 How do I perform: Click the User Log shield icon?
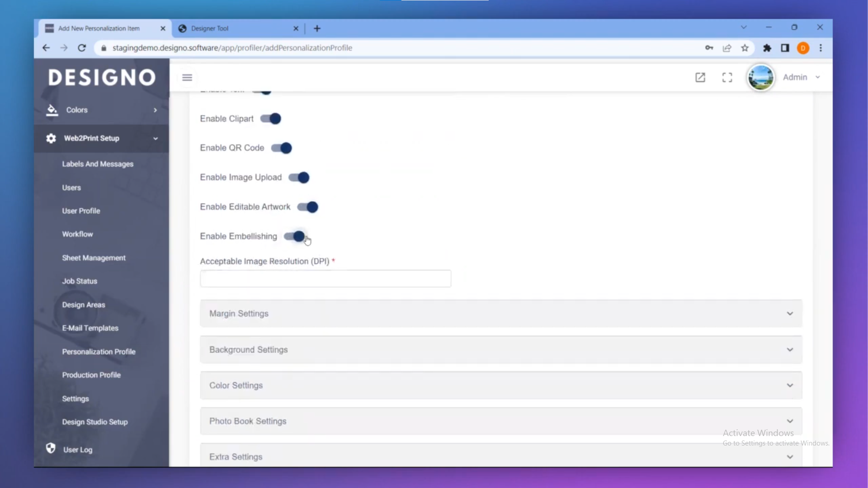pos(51,448)
